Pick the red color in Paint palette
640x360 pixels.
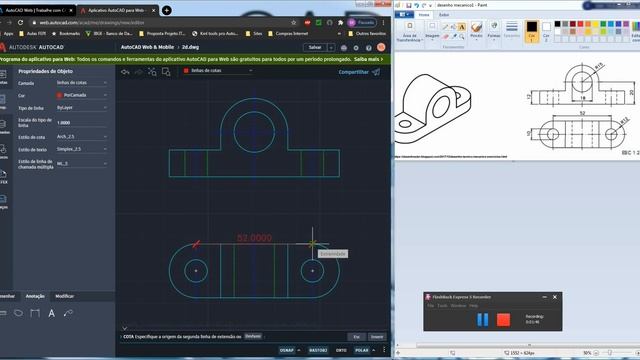tap(580, 24)
